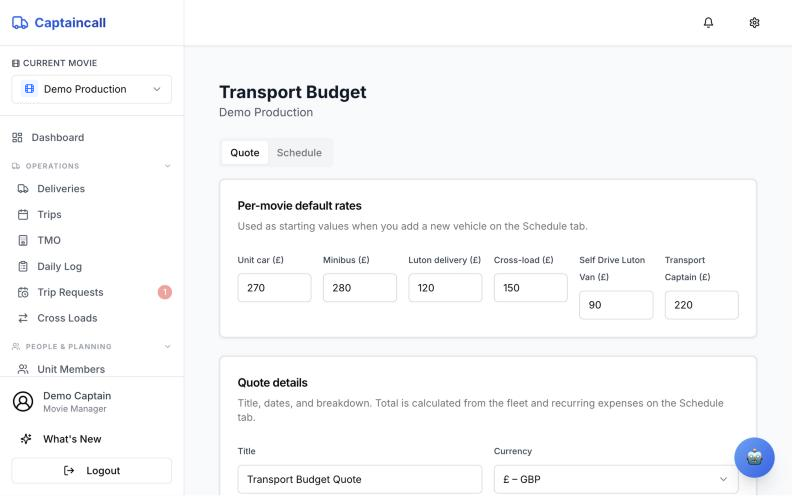This screenshot has height=500, width=800.
Task: Click the Trips calendar icon
Action: point(23,215)
